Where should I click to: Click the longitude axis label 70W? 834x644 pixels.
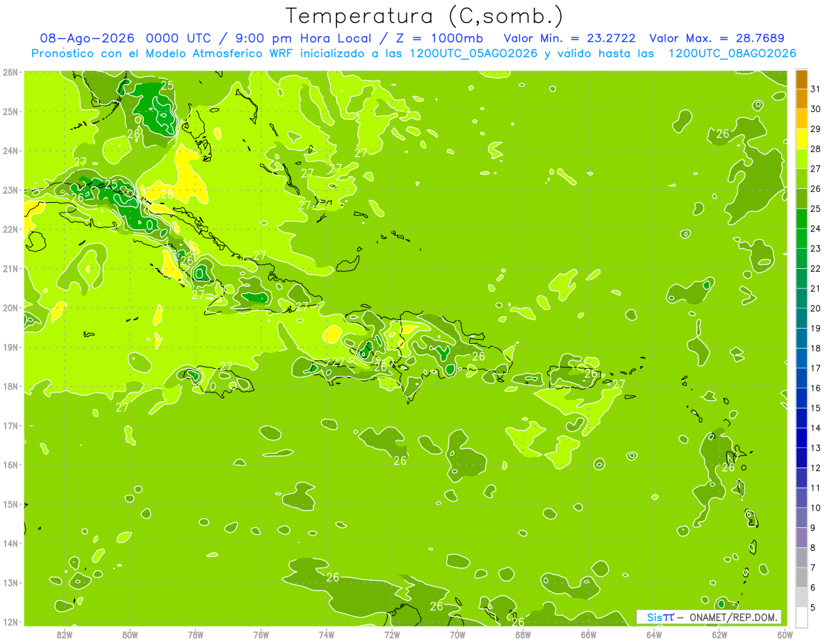(x=457, y=634)
